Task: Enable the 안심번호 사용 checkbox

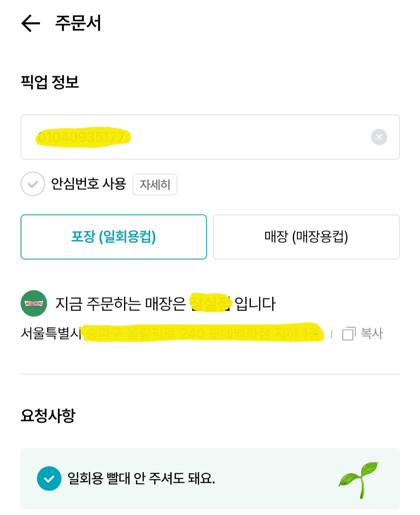Action: (x=33, y=184)
